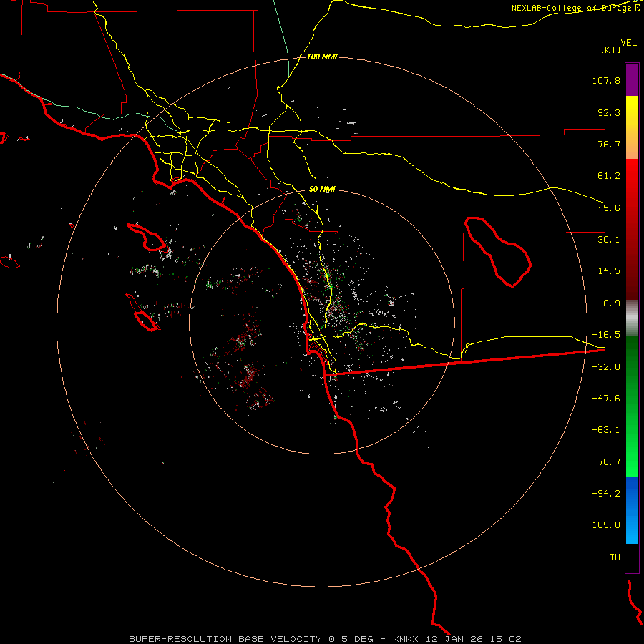
Task: Click the KNKX station identifier in caption
Action: [406, 639]
